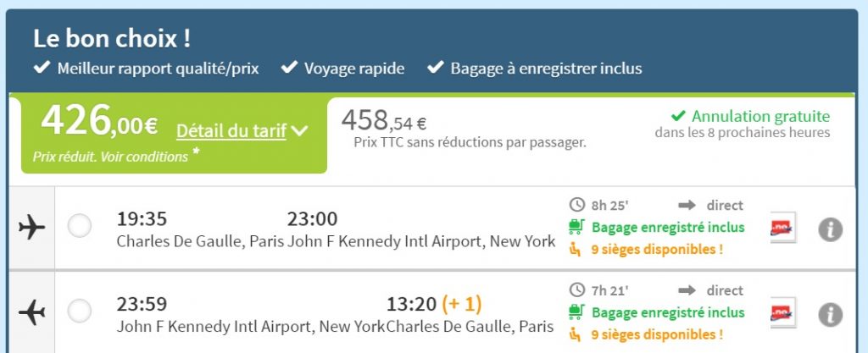Click clock icon next to 8h 25' duration
The width and height of the screenshot is (868, 353).
(577, 205)
